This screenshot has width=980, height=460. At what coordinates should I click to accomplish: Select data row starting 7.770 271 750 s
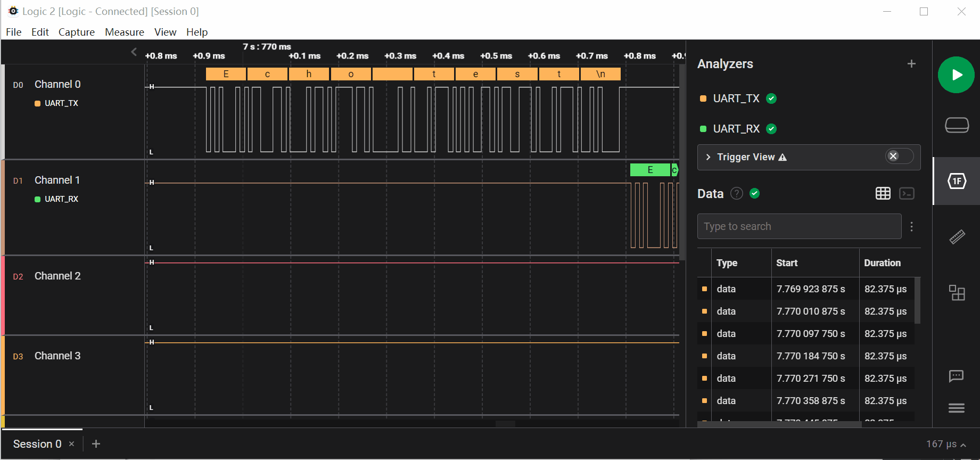(x=806, y=379)
